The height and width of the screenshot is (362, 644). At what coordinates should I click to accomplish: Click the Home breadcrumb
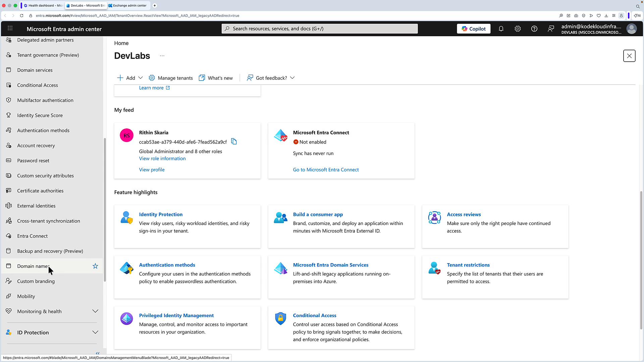tap(121, 43)
